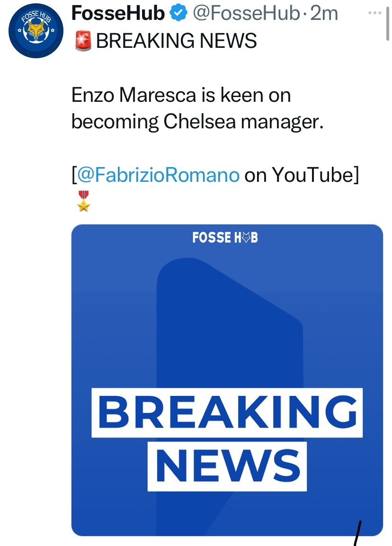This screenshot has height=546, width=392.
Task: Click the black line below the image corner
Action: 358,533
